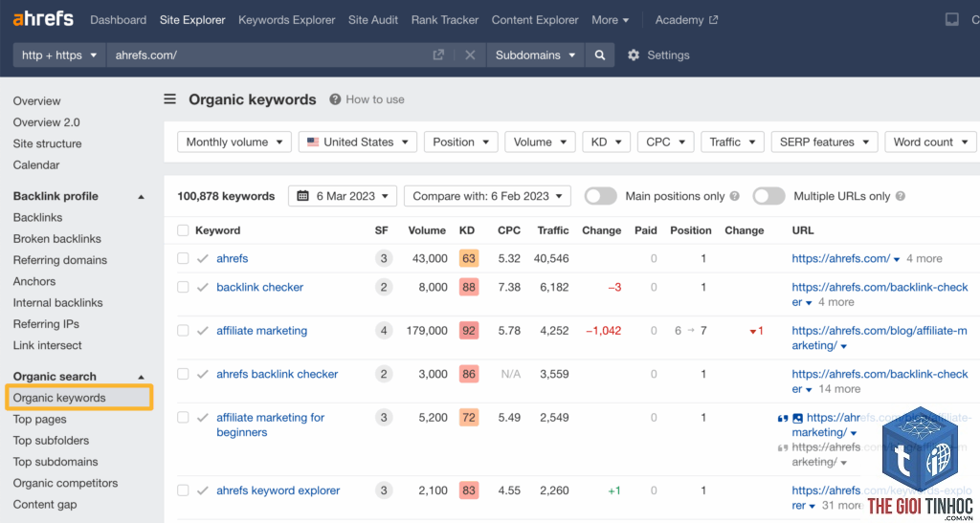Sort by Volume column header
The width and height of the screenshot is (980, 523).
click(427, 230)
